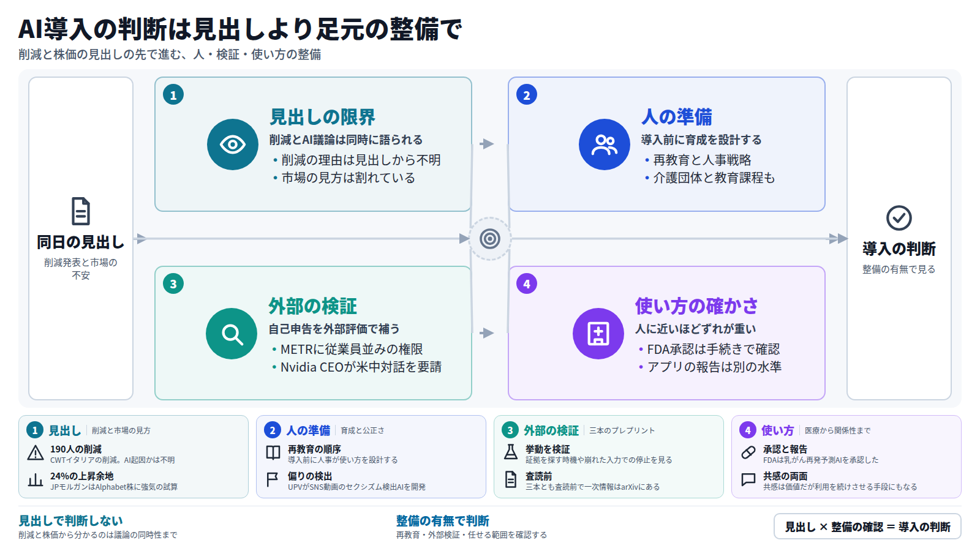This screenshot has height=551, width=980.
Task: Click the 見出しで判断しない footer heading
Action: (70, 521)
